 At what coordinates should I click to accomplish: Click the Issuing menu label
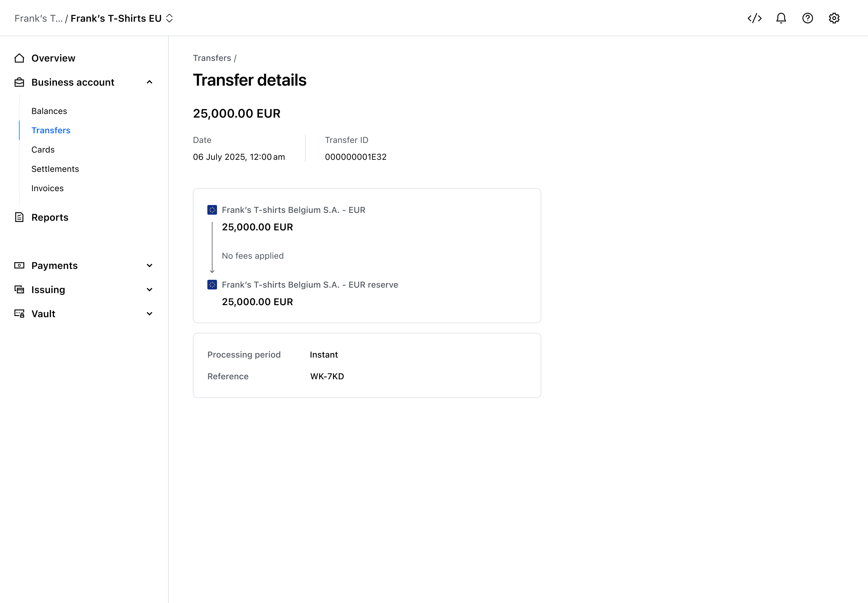(48, 290)
